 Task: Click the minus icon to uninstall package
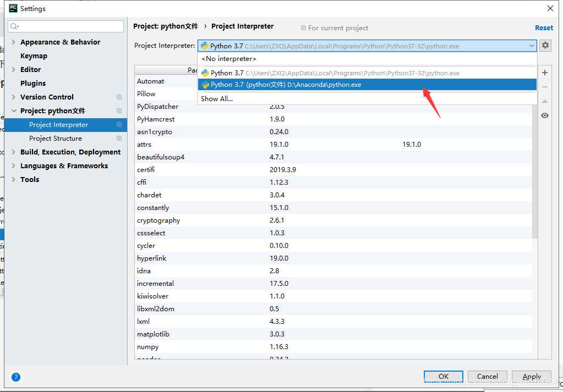coord(545,87)
